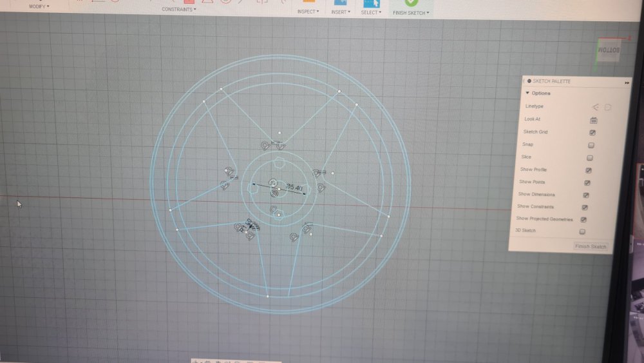Viewport: 644px width, 363px height.
Task: Open the MODIFY dropdown menu
Action: 39,6
